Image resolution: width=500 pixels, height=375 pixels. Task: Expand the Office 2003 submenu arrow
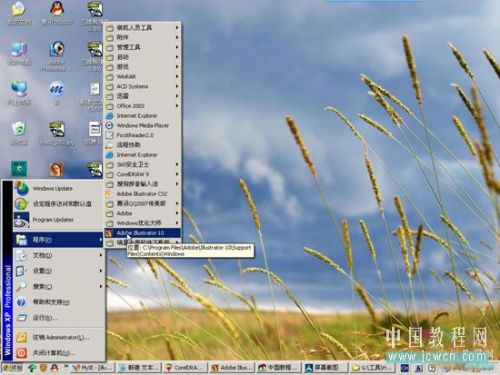177,106
